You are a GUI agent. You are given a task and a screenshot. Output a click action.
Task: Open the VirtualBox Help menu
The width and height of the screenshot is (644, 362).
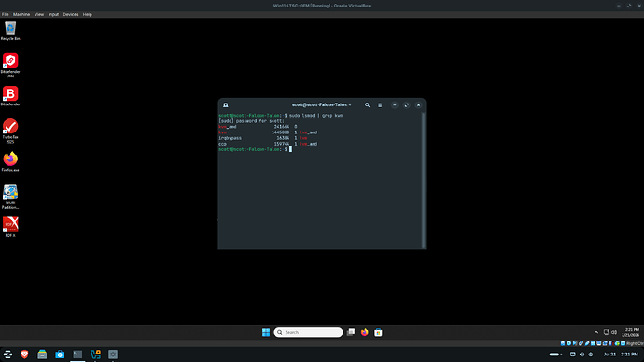click(88, 14)
